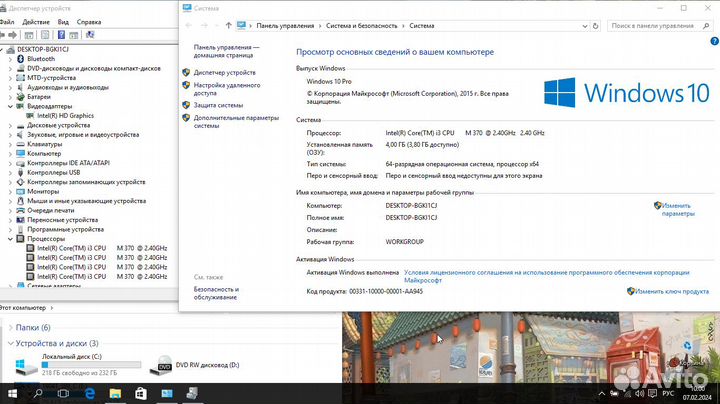Select the Мониторы tree item
The height and width of the screenshot is (404, 720).
click(43, 191)
